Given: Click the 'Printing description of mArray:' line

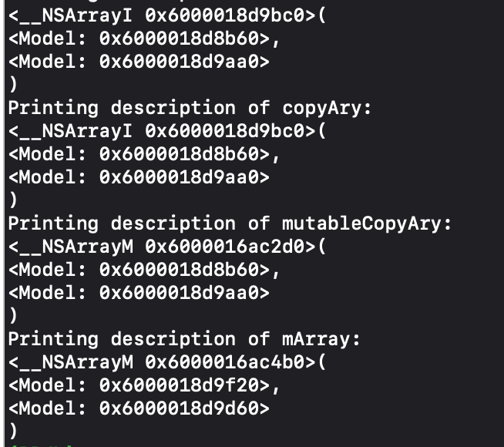Looking at the screenshot, I should 184,339.
